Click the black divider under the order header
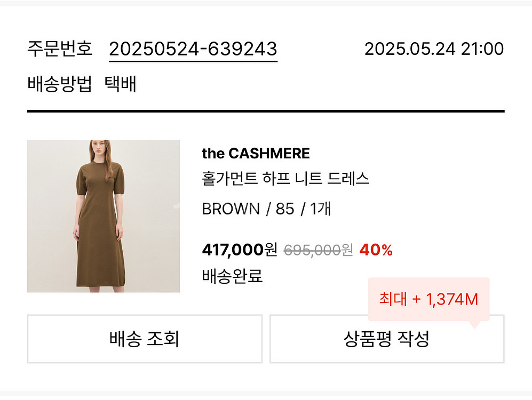This screenshot has height=400, width=532. (266, 111)
